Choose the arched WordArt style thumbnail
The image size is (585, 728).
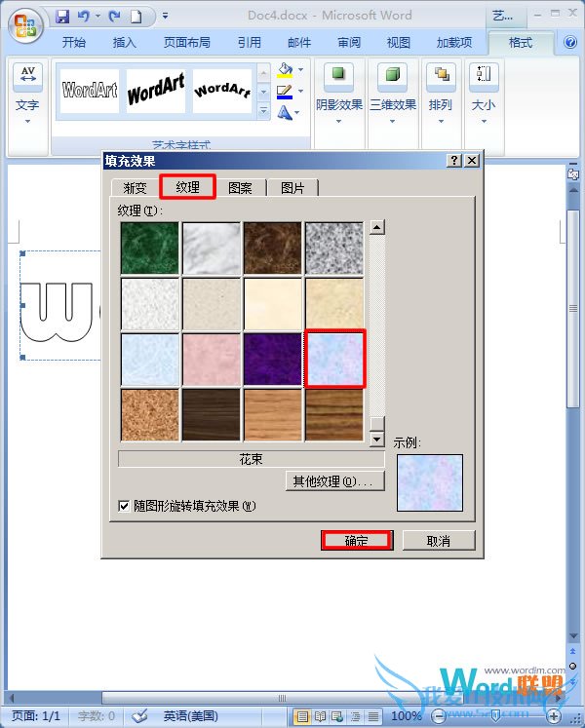point(222,91)
